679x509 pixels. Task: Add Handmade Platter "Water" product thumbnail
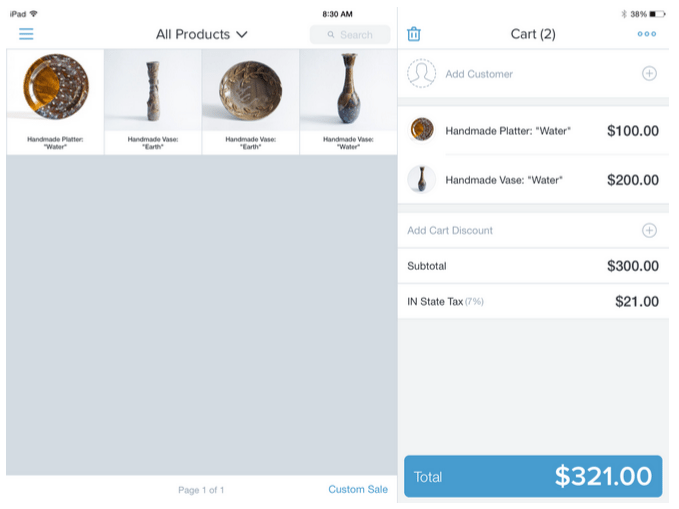(x=55, y=102)
